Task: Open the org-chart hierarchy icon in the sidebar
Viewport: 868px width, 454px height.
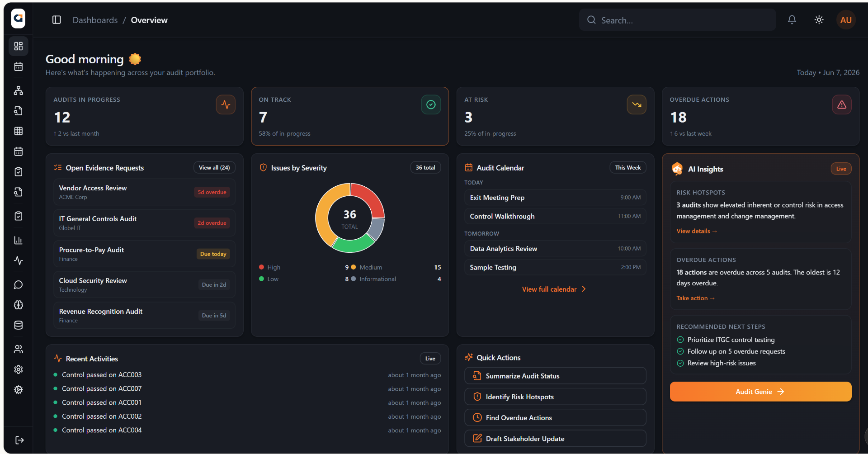Action: click(x=19, y=90)
